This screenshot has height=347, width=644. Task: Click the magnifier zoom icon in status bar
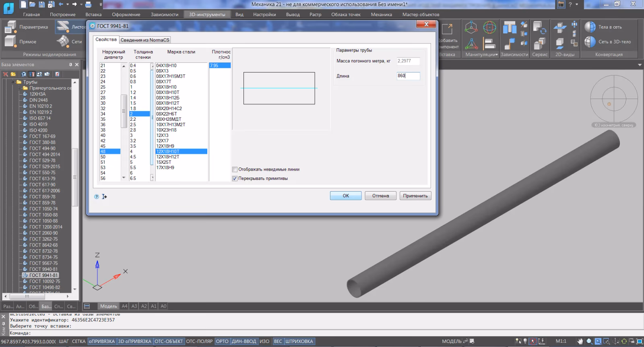tap(589, 341)
